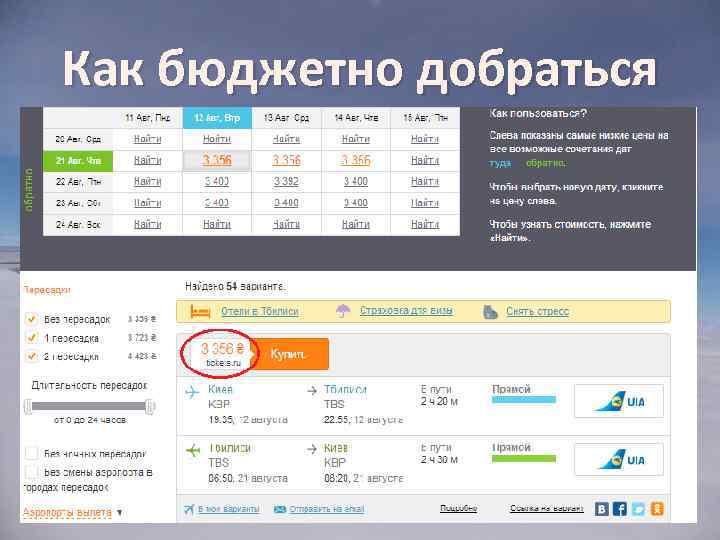Select the 20 Авг, Срд return row header
The image size is (720, 540).
[78, 139]
